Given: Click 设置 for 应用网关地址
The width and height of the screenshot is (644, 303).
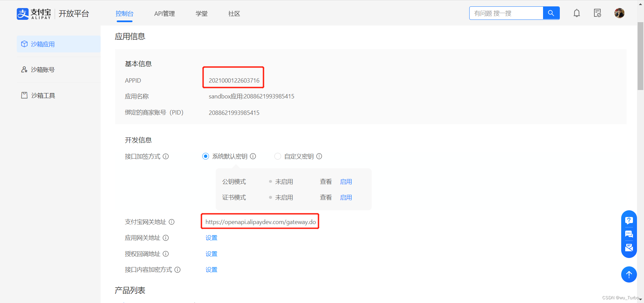Looking at the screenshot, I should (x=211, y=238).
